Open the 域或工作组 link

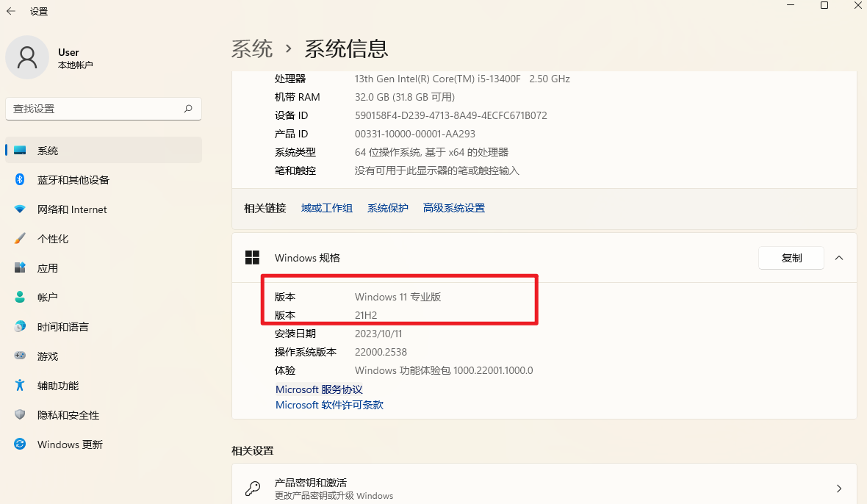(327, 208)
